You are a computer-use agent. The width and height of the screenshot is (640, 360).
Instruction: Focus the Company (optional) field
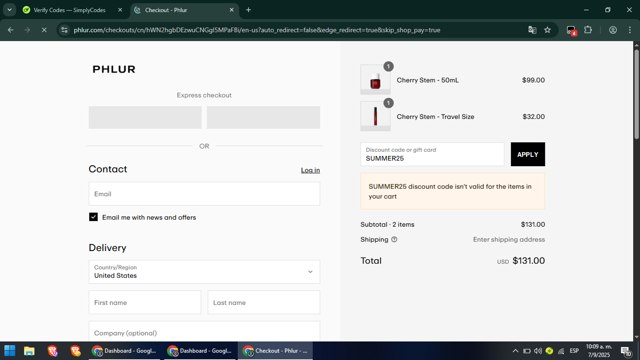point(204,331)
